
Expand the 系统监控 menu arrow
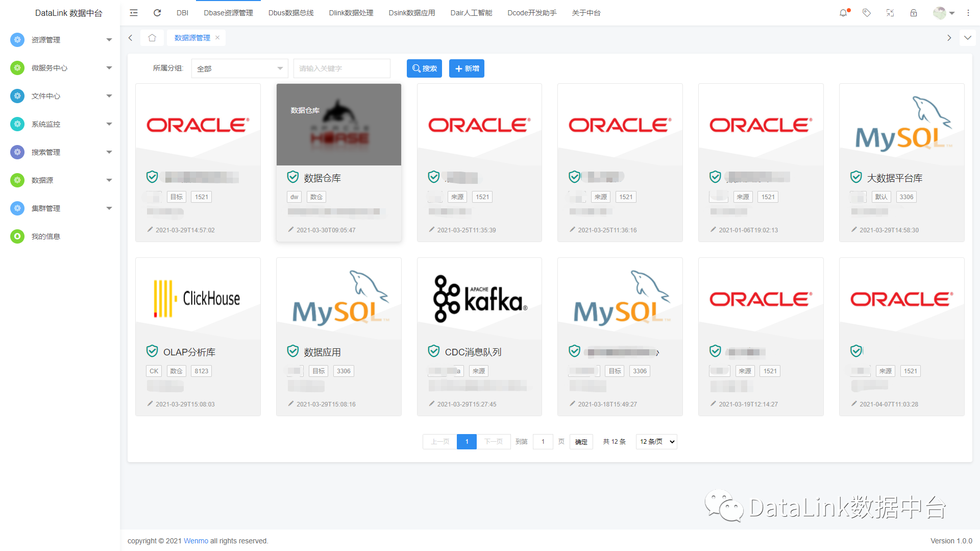pyautogui.click(x=109, y=124)
